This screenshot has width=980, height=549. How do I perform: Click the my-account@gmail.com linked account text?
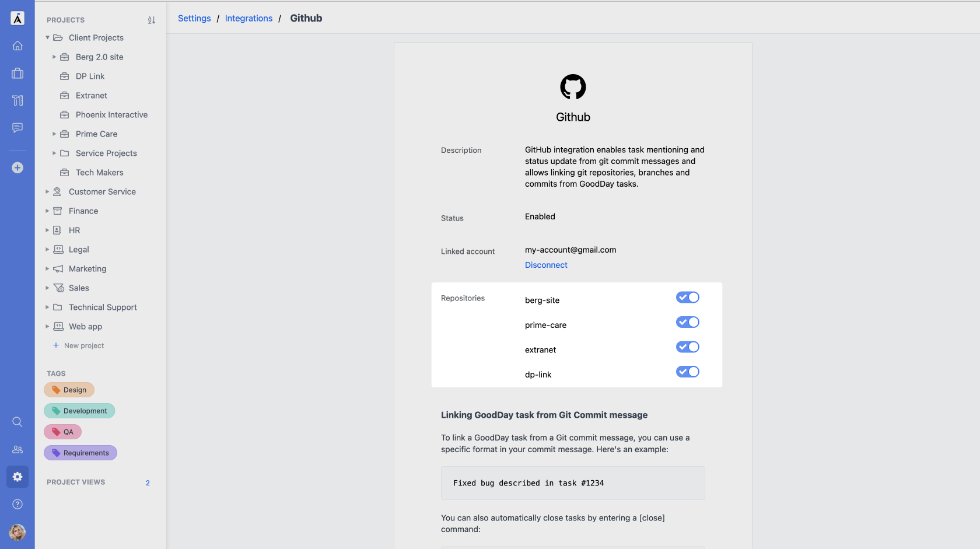570,250
